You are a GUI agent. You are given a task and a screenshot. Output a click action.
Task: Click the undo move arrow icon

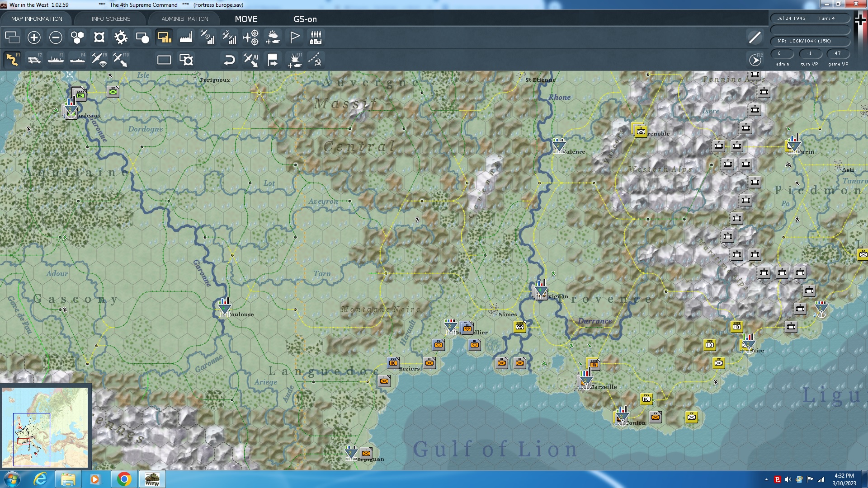tap(229, 60)
